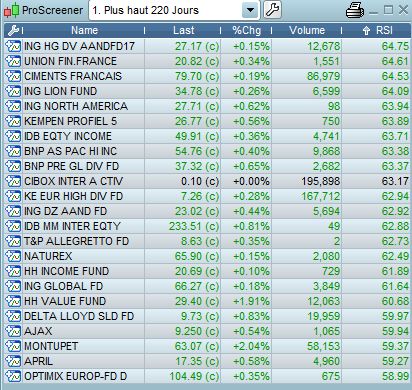Sort by the Name column header
The image size is (412, 390).
[x=84, y=31]
